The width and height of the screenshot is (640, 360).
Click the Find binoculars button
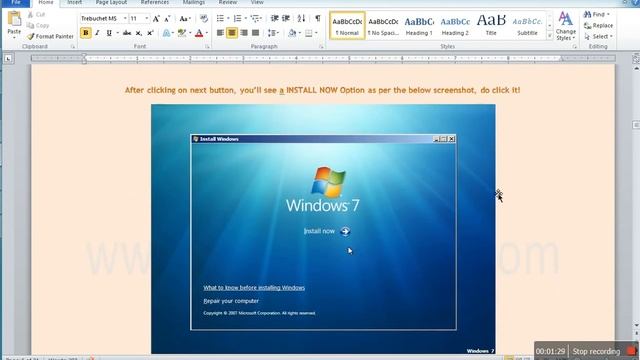pos(596,14)
